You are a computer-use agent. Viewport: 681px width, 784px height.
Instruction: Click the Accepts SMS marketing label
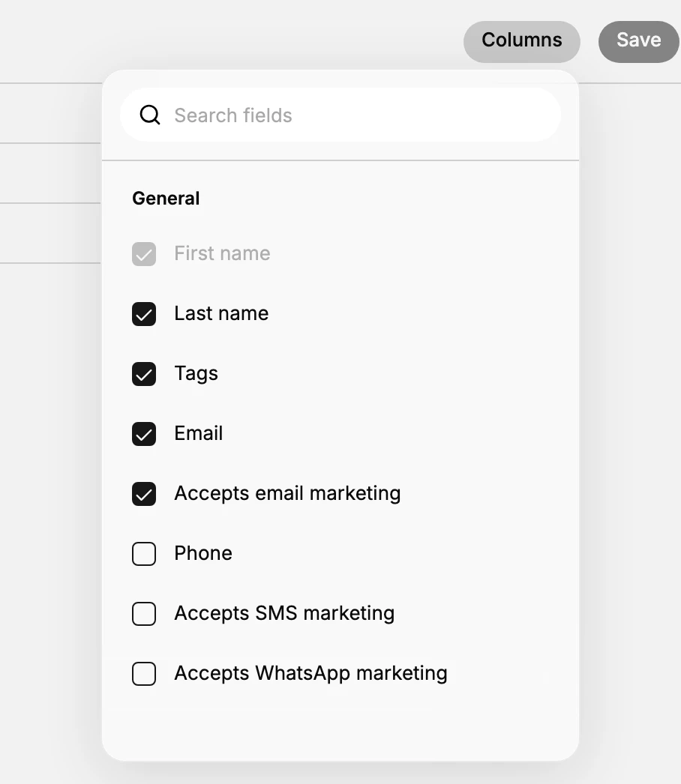pyautogui.click(x=284, y=614)
